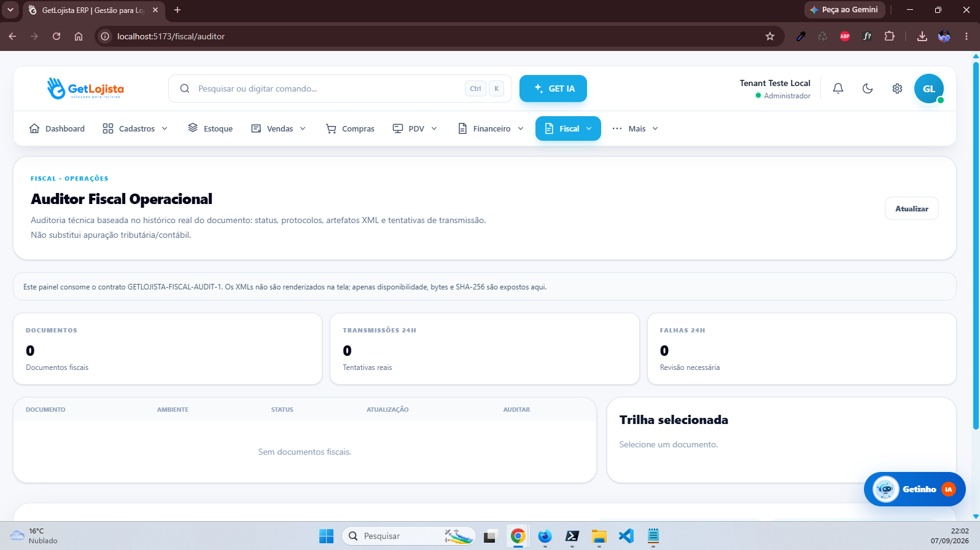980x550 pixels.
Task: Click the browser address bar URL
Action: point(171,36)
